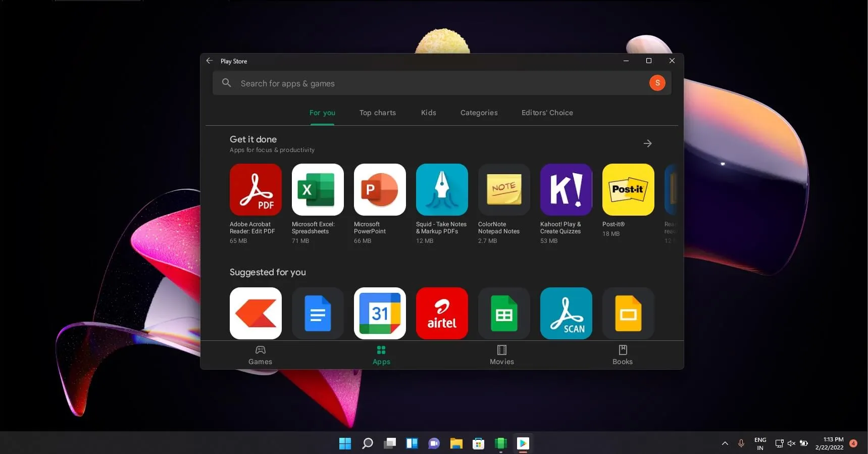Switch to the Top charts tab

click(x=377, y=113)
